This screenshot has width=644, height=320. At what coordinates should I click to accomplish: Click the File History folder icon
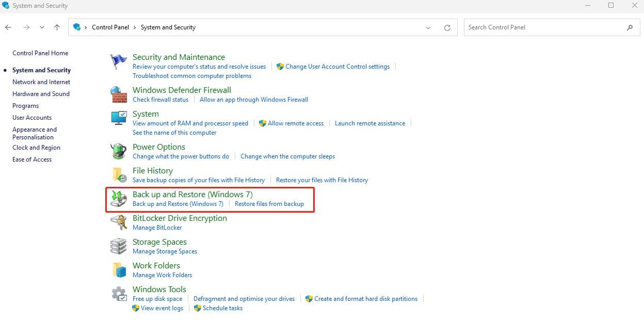tap(119, 175)
